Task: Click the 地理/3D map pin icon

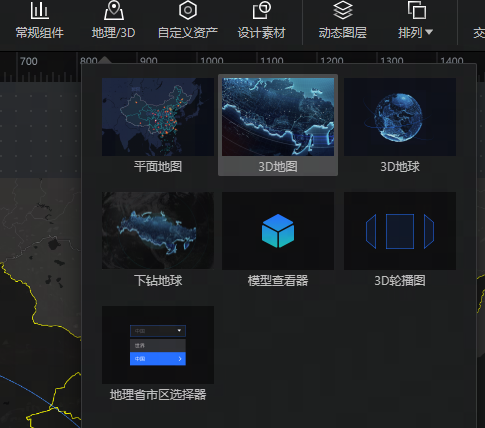Action: click(x=114, y=10)
